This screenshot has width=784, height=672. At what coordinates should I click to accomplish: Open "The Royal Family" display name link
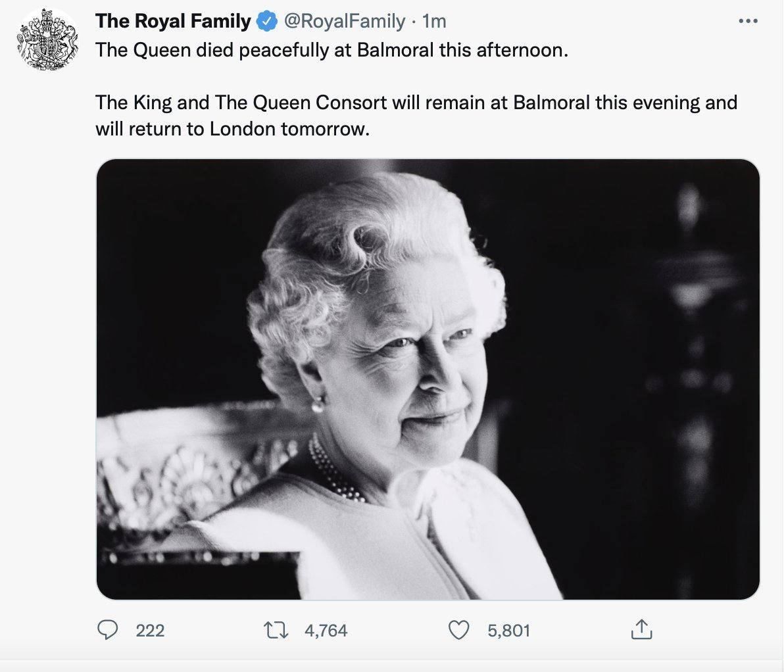pyautogui.click(x=173, y=22)
